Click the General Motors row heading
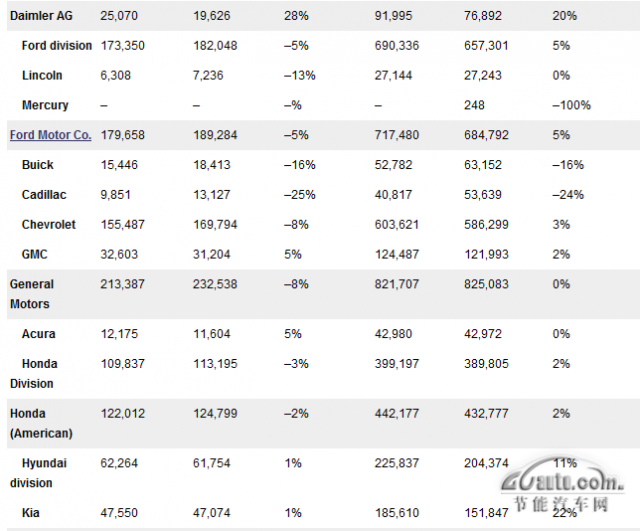The height and width of the screenshot is (531, 640). [32, 294]
